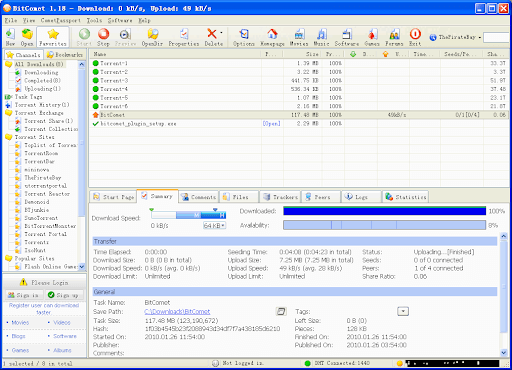
Task: Open the 64 KB speed dropdown
Action: click(x=214, y=226)
